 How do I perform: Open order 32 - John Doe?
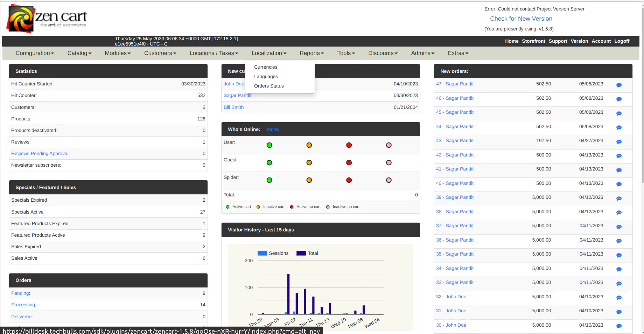coord(451,297)
